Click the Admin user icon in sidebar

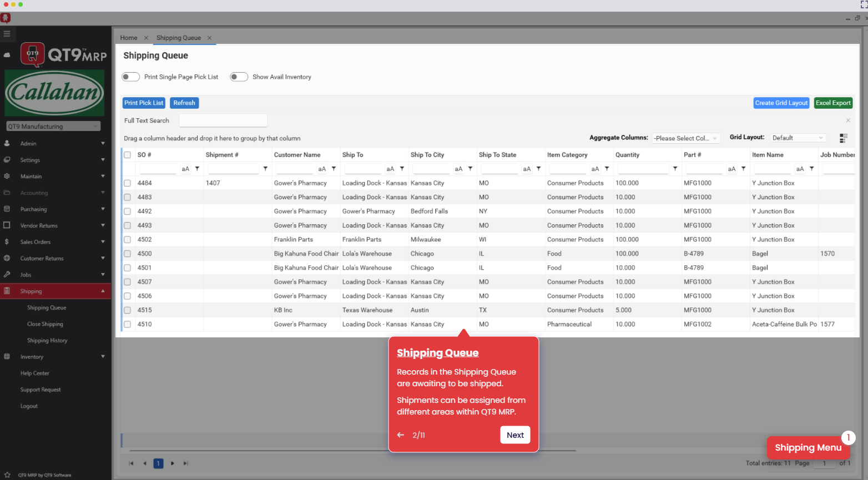[7, 143]
